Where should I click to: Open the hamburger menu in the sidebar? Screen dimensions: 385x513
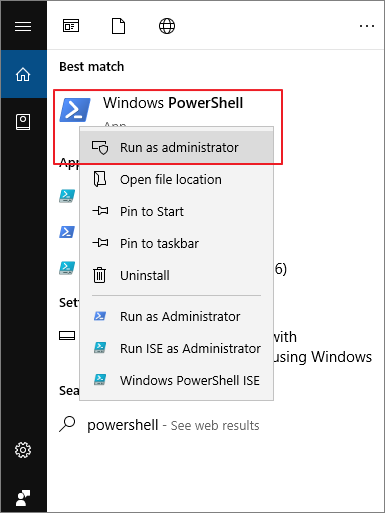(x=23, y=26)
